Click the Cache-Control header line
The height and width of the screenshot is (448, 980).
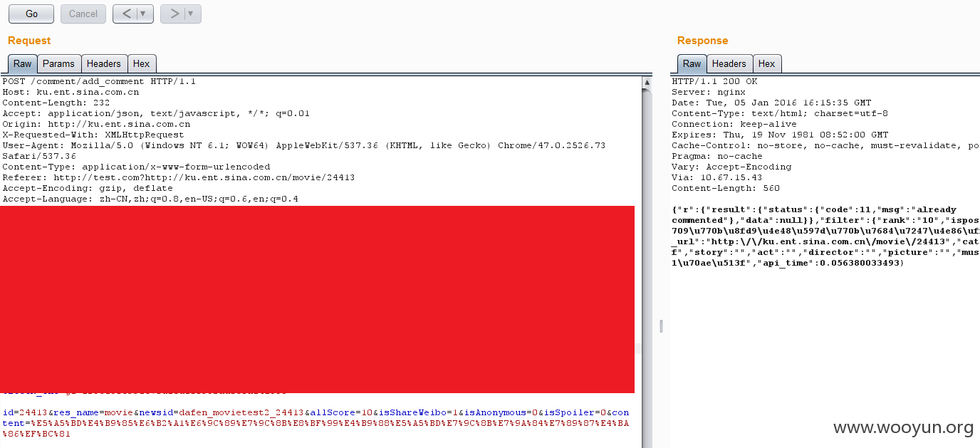(x=825, y=145)
